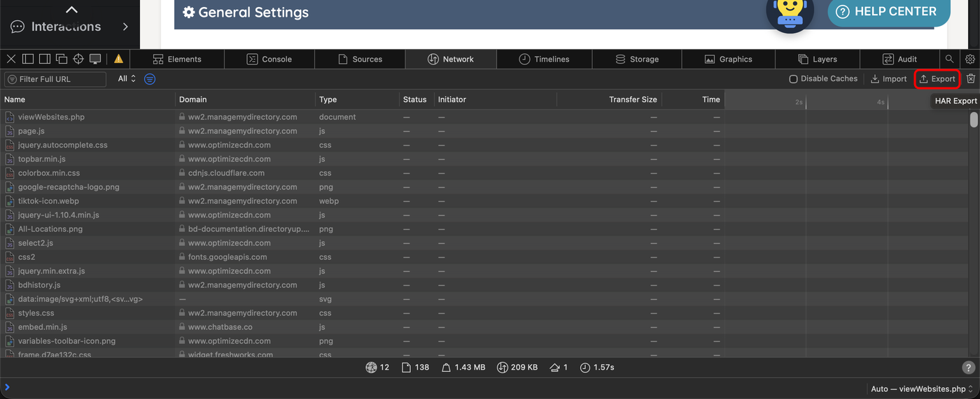
Task: Select google-recaptcha-logo.png row
Action: [484, 187]
